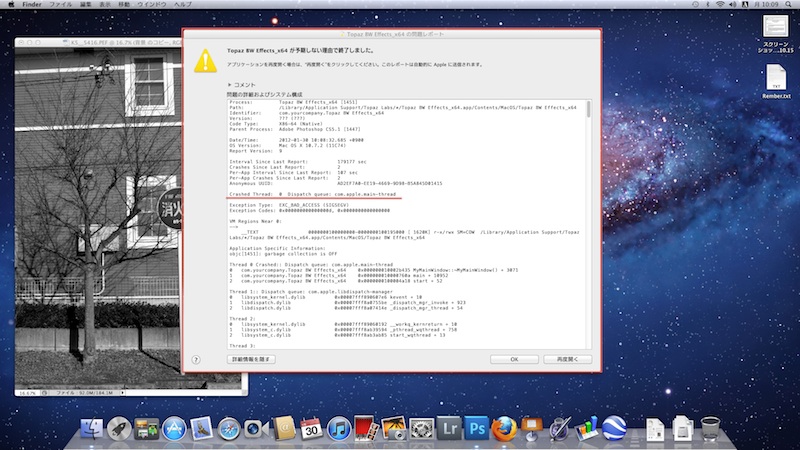Click the Finder icon in dock
Image resolution: width=800 pixels, height=450 pixels.
point(92,430)
